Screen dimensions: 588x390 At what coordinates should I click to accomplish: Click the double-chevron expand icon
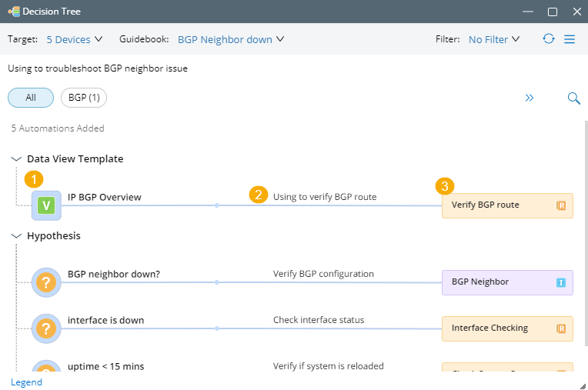[x=530, y=98]
